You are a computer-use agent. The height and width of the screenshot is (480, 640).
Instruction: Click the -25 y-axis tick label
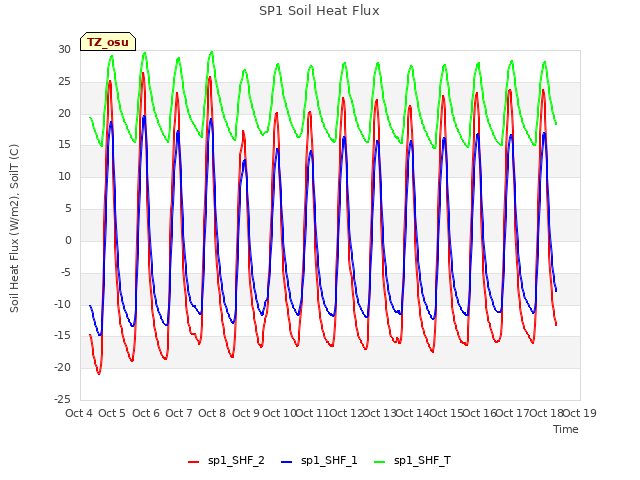(62, 399)
